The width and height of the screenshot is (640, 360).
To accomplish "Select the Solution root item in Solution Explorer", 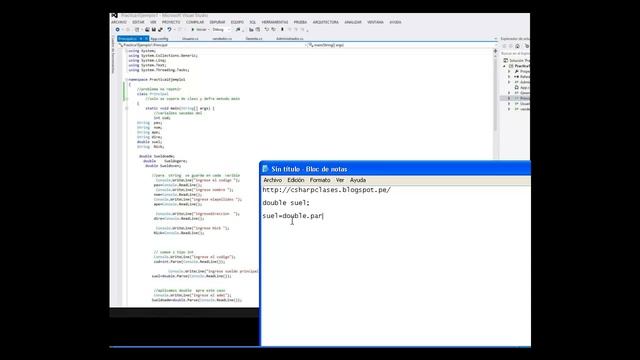I will (518, 60).
